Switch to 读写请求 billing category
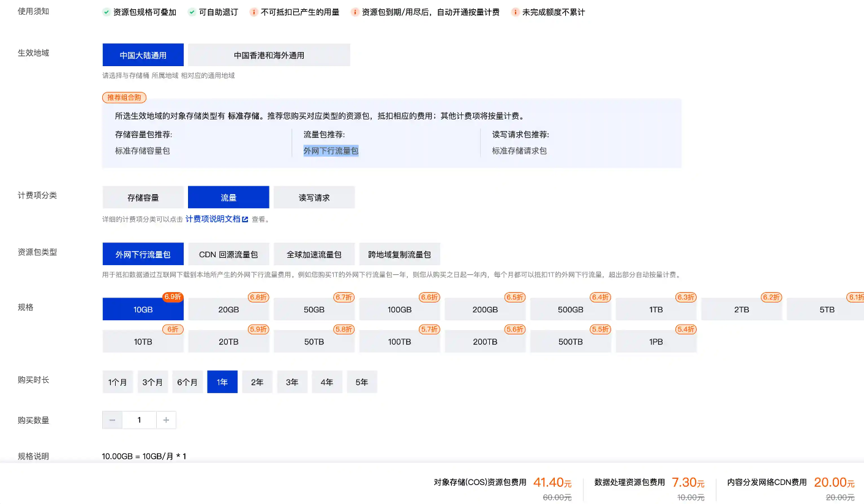This screenshot has height=504, width=864. click(x=314, y=197)
